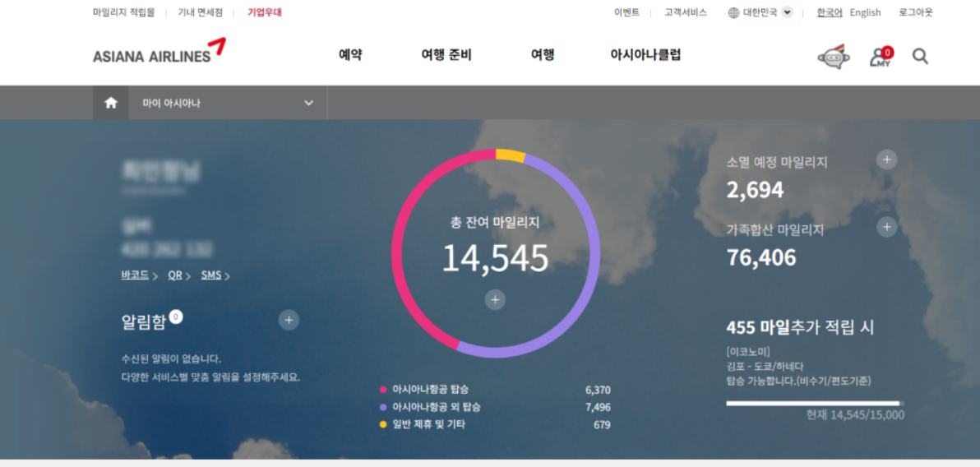Screen dimensions: 980x467
Task: Click the 일반 제휴 및 기타 legend label
Action: point(429,424)
